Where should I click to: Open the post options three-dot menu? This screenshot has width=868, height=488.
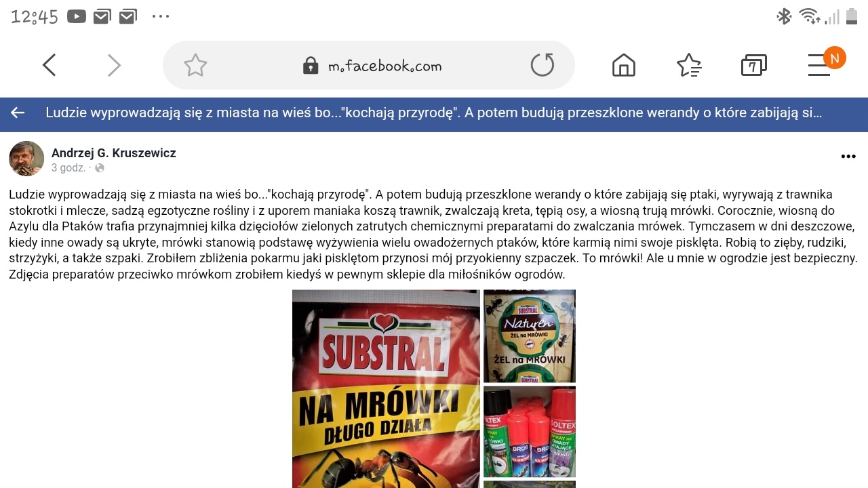coord(848,157)
